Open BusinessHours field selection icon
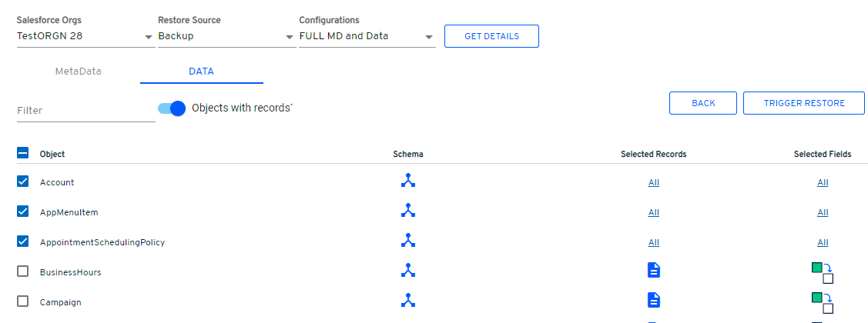The image size is (868, 323). 823,273
